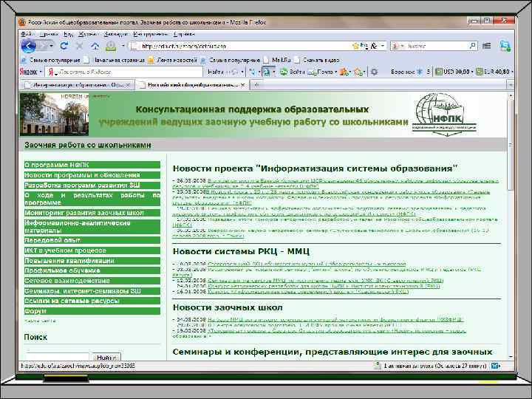Click the USD 30,00 rate indicator
Image resolution: width=532 pixels, height=399 pixels.
[453, 72]
